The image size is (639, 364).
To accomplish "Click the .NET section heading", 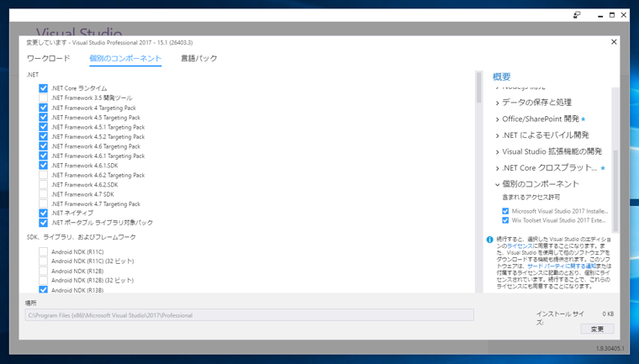I will [33, 75].
